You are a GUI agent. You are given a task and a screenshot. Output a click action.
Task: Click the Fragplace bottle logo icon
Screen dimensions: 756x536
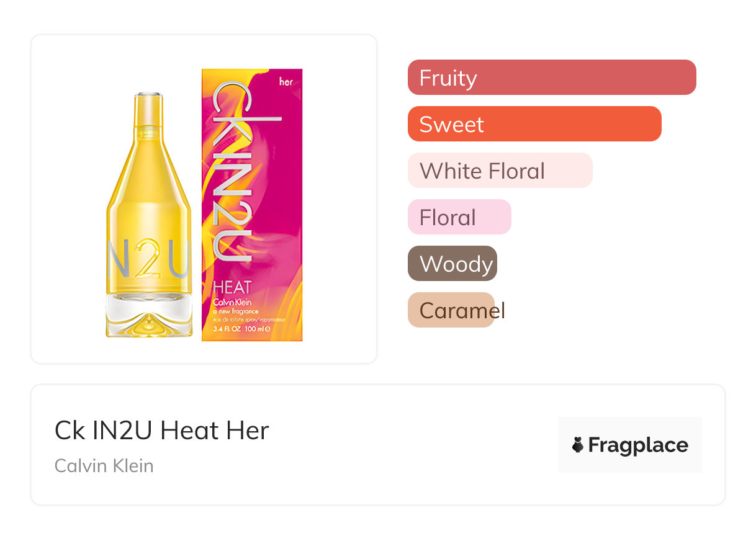[x=578, y=445]
